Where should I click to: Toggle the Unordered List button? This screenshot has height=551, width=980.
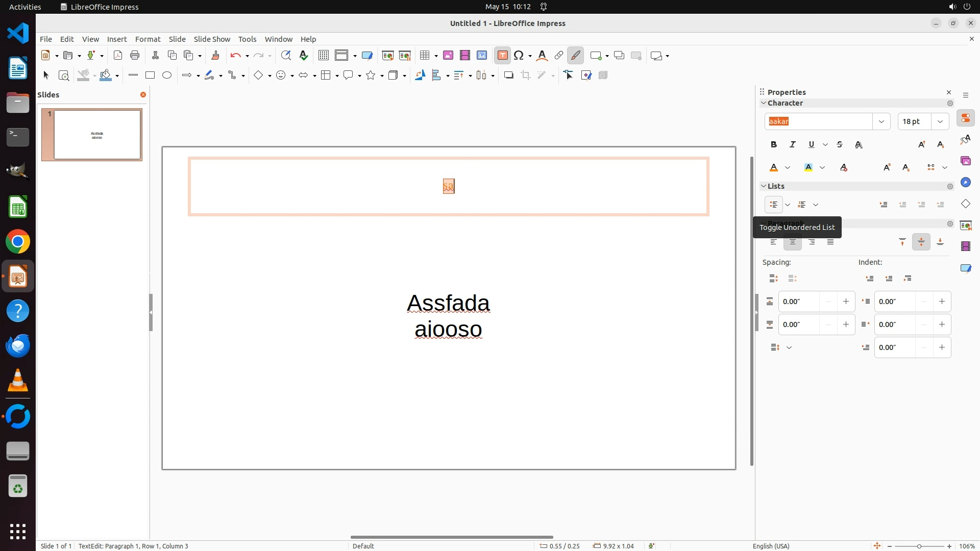[x=774, y=205]
